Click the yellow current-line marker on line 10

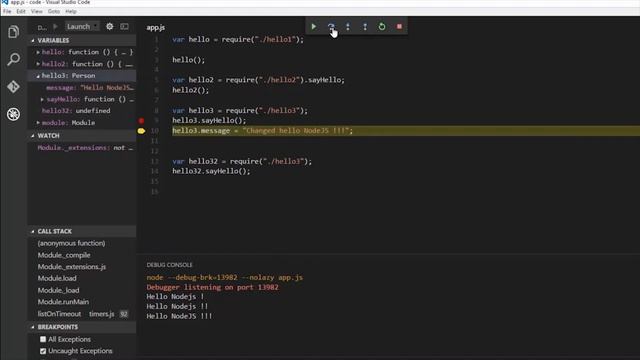pos(141,131)
